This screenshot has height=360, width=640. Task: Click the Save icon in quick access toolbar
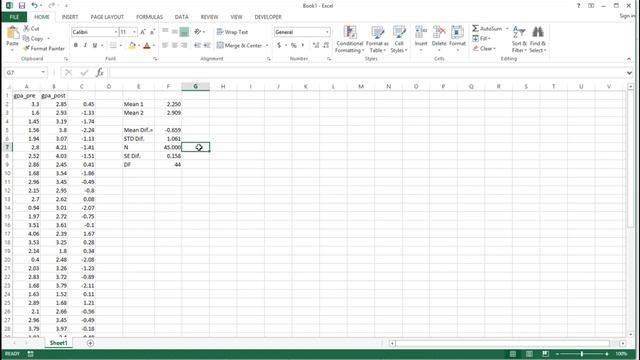pos(22,5)
